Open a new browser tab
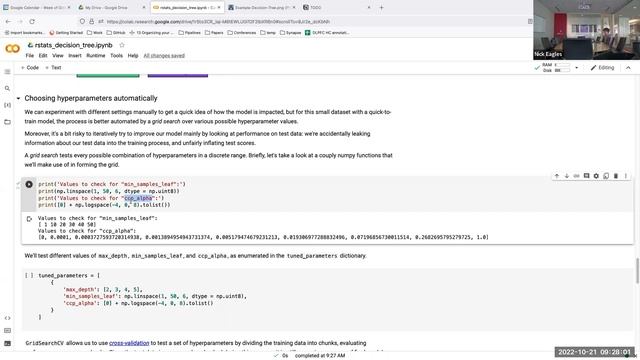 tap(382, 7)
